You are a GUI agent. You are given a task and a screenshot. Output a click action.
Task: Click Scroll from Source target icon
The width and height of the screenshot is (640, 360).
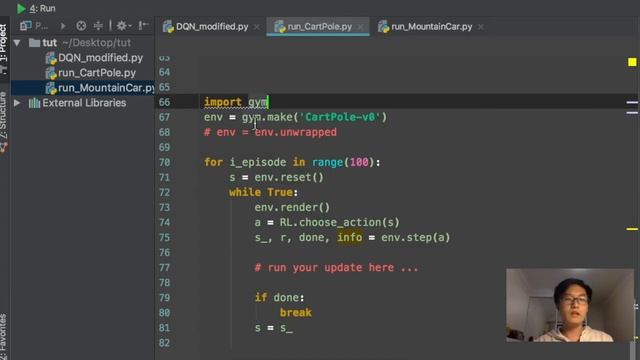(81, 26)
